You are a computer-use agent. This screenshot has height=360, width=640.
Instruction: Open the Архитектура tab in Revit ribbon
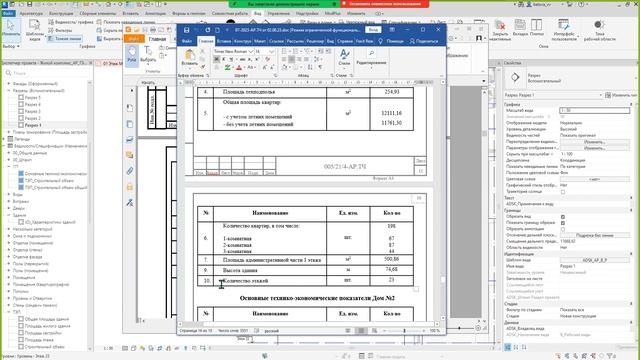pos(31,13)
